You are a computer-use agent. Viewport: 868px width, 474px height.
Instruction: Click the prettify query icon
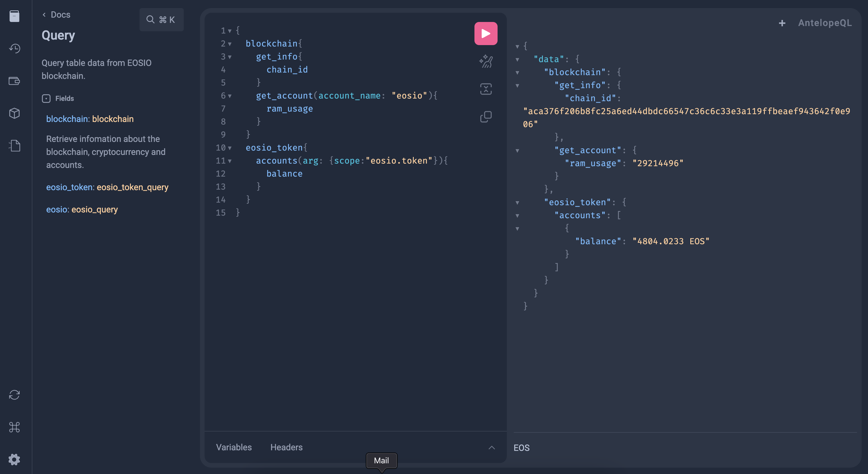[x=485, y=61]
